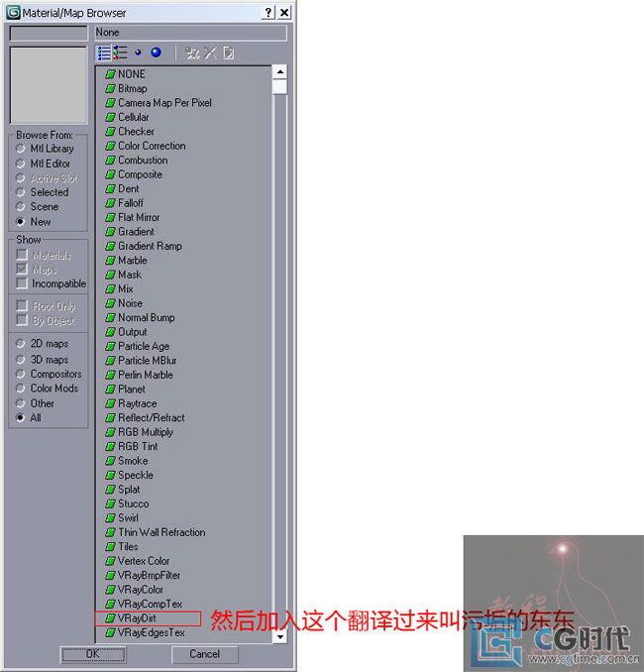Click green map icon beside Gradient Ramp
Viewport: 644px width, 672px height.
click(111, 246)
